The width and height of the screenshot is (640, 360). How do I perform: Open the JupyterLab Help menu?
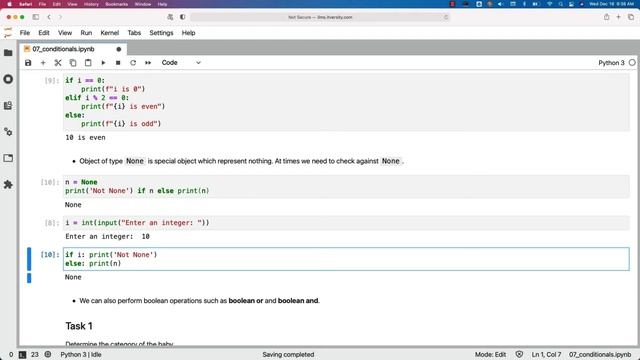point(188,33)
